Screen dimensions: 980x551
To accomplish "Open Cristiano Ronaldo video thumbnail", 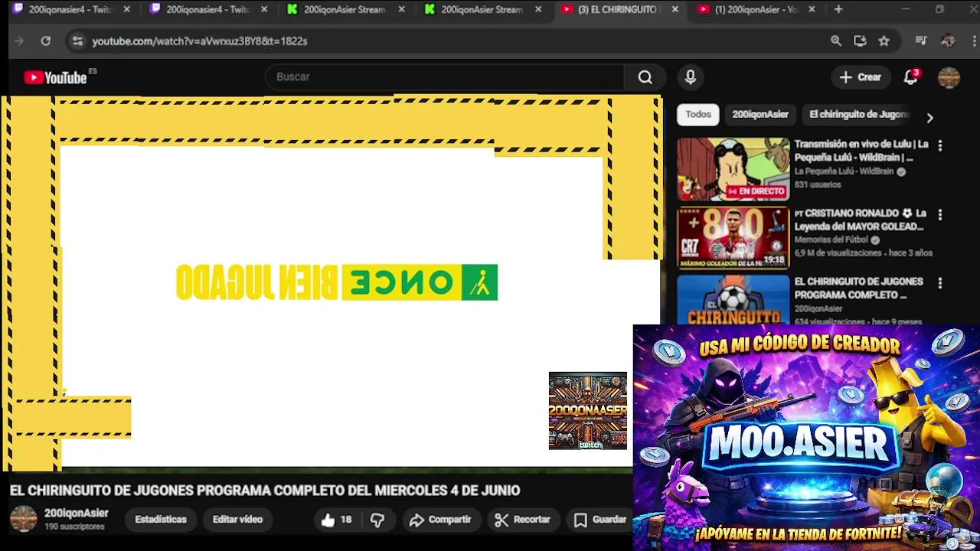I will click(x=733, y=238).
